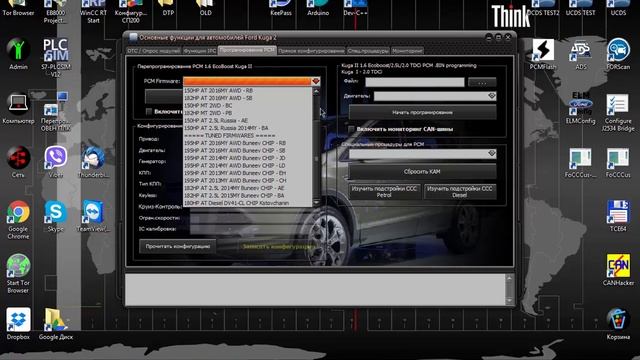Click the firmware list scrollbar down arrow

tap(316, 202)
